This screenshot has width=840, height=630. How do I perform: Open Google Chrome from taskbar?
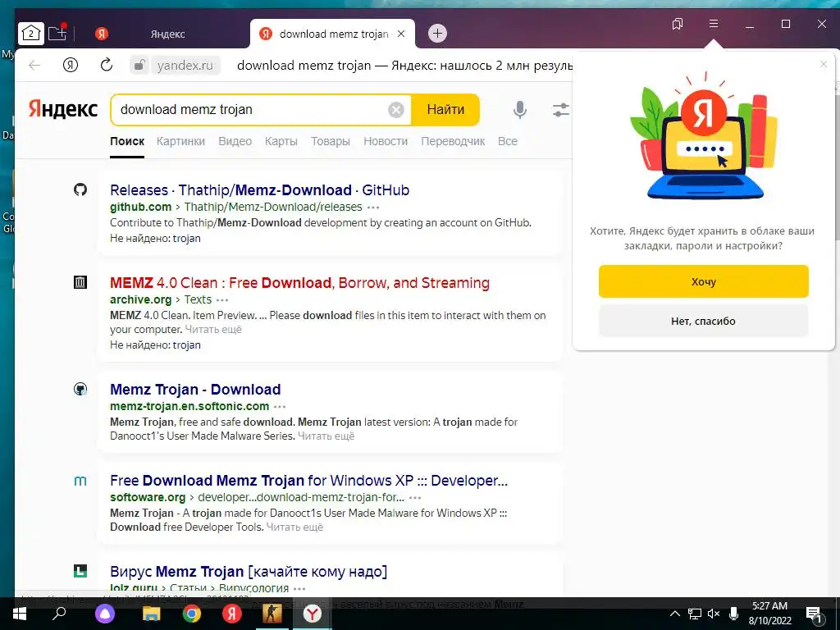coord(192,614)
